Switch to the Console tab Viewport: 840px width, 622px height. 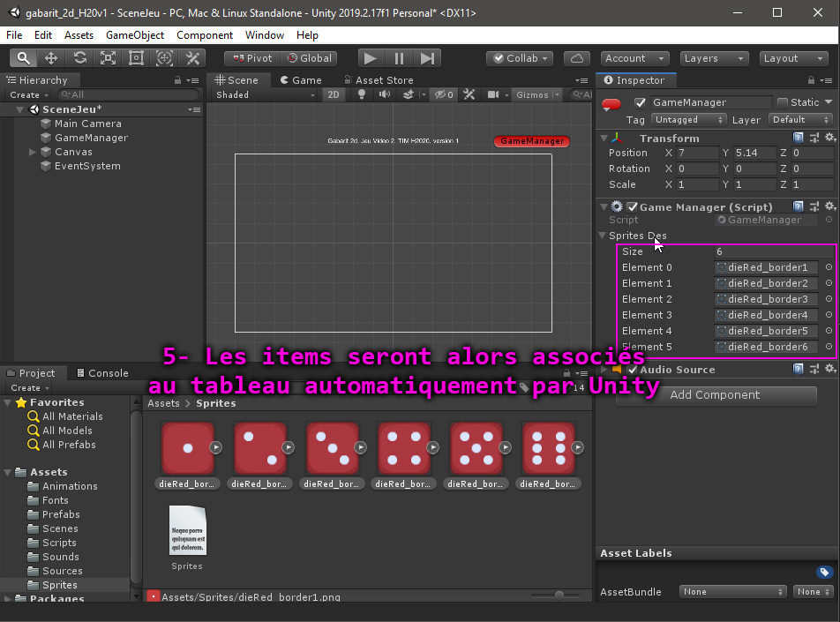[x=101, y=373]
